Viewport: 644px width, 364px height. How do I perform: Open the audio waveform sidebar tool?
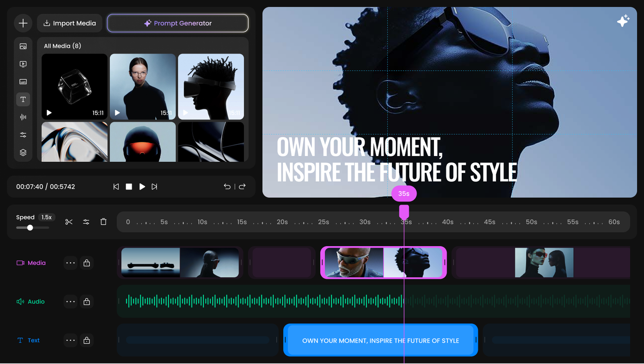click(23, 117)
